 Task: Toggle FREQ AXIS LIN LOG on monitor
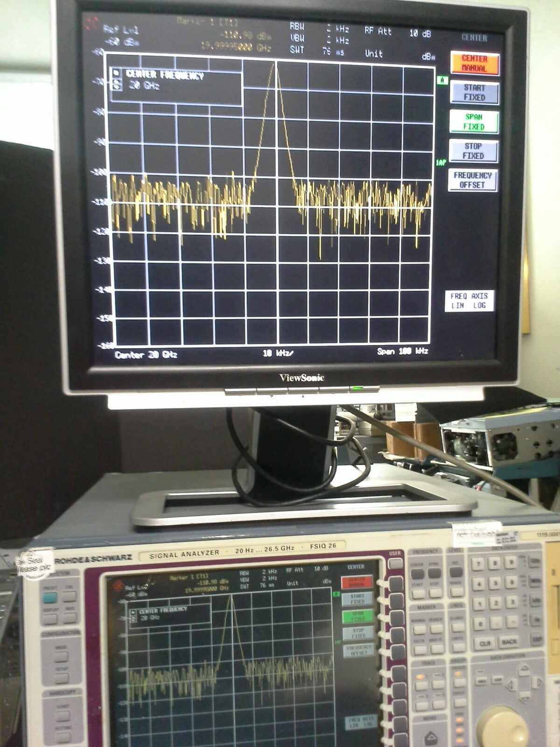coord(469,300)
